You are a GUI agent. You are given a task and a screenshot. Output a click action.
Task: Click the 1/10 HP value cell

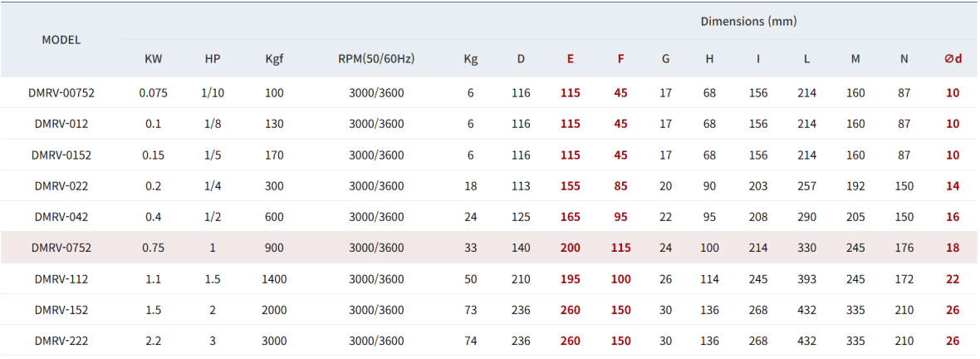213,93
